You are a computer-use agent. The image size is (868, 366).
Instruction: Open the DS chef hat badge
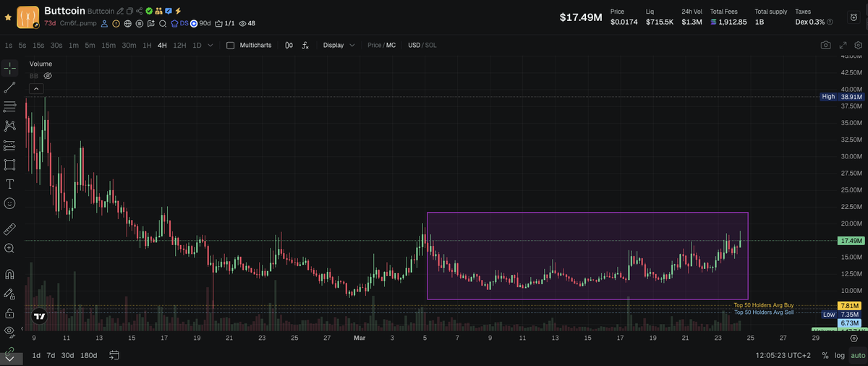coord(179,23)
